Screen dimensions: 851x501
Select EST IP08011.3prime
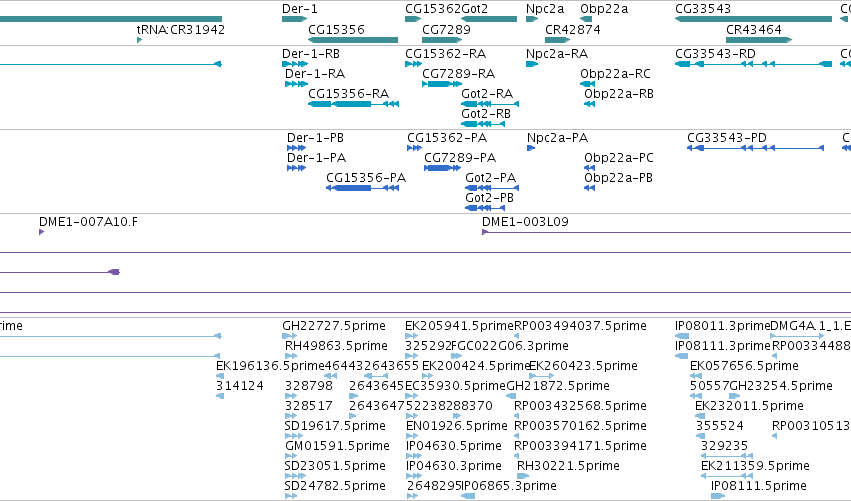point(682,336)
